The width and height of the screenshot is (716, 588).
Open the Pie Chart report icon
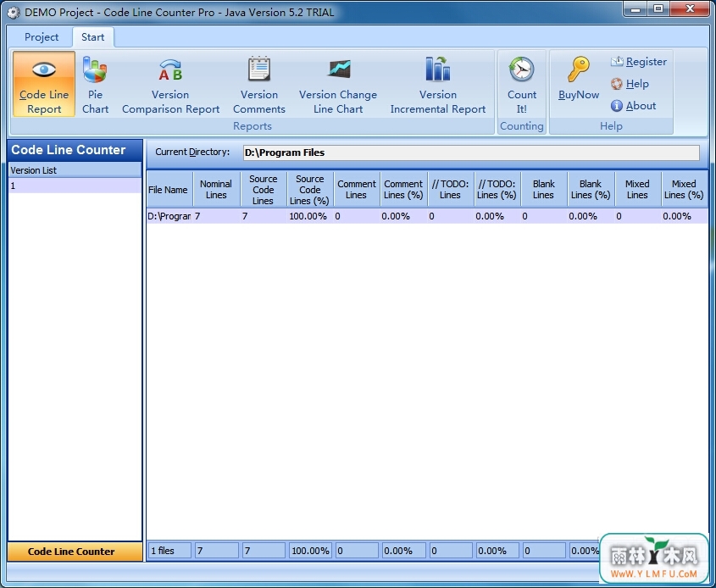coord(95,69)
